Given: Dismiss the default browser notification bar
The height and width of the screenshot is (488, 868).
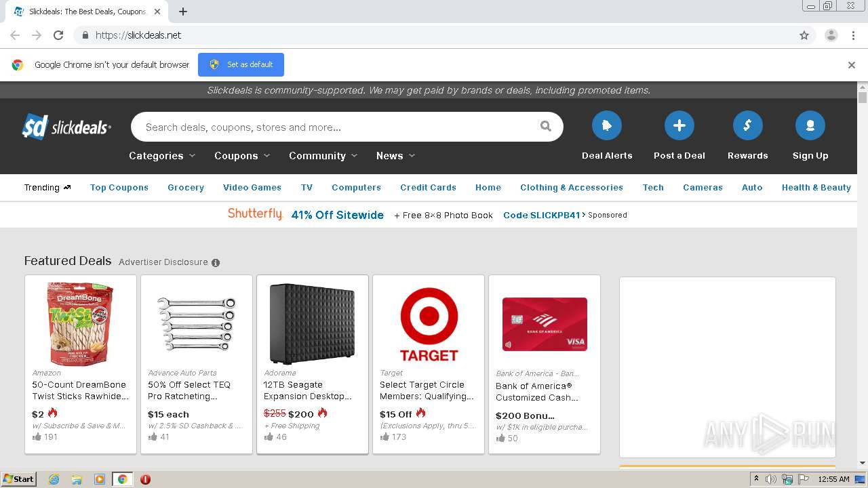Looking at the screenshot, I should point(852,65).
